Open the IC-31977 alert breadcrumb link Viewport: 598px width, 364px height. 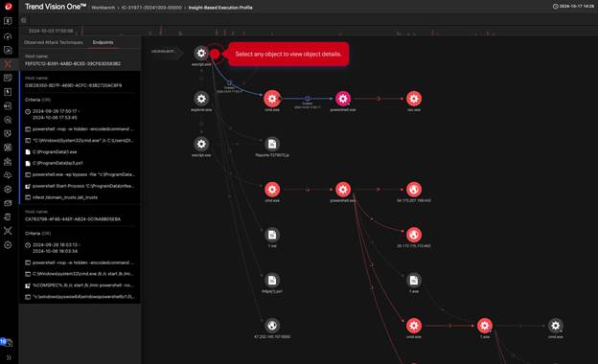(151, 8)
